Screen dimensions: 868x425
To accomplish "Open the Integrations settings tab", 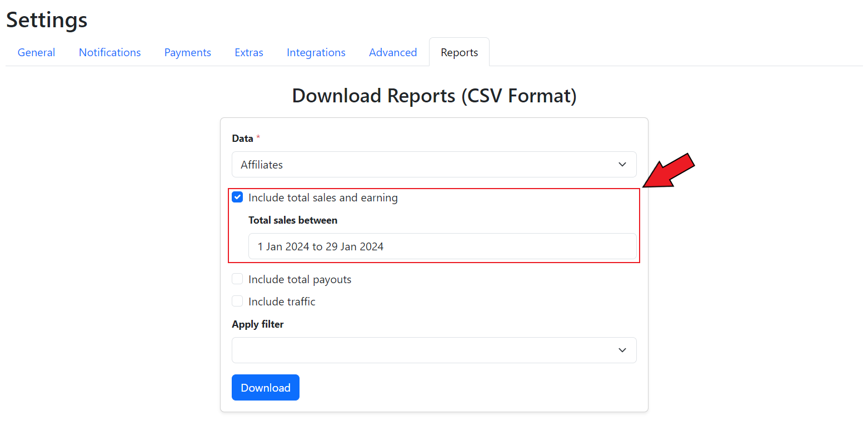I will (x=316, y=52).
